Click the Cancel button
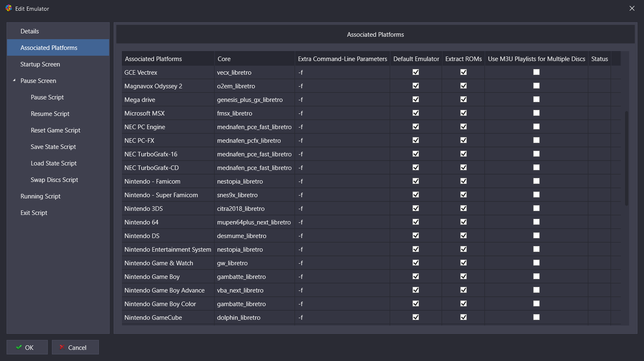 tap(75, 347)
